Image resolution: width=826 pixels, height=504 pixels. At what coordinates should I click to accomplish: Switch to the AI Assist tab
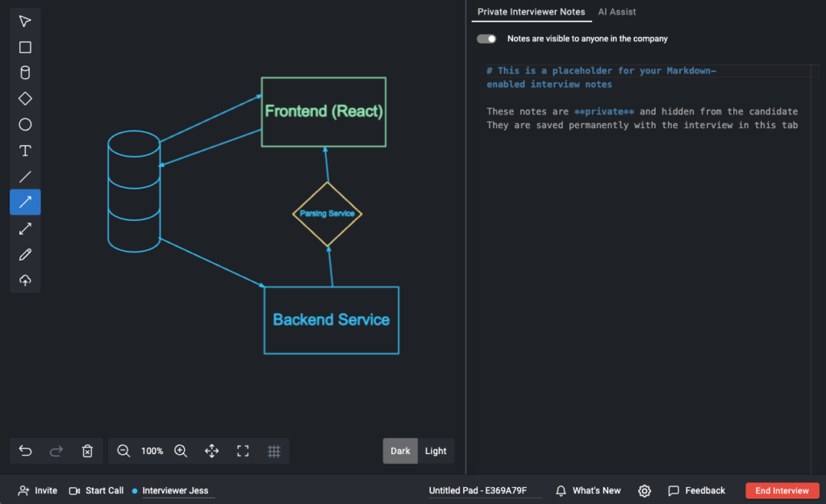click(x=616, y=12)
